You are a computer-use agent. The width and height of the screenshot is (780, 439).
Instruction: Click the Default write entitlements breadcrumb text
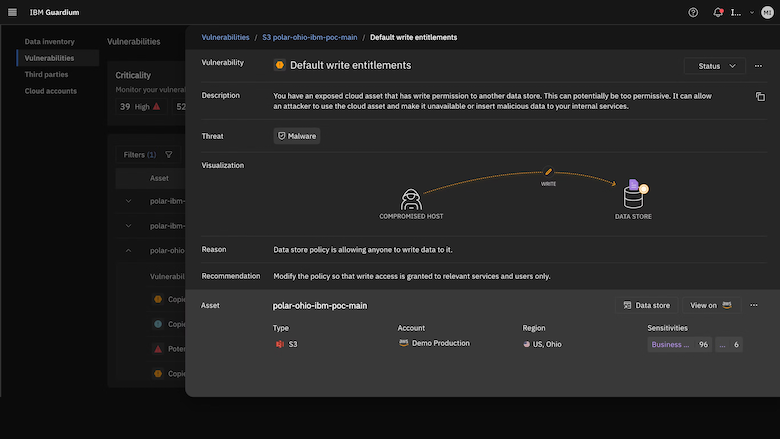pyautogui.click(x=413, y=37)
